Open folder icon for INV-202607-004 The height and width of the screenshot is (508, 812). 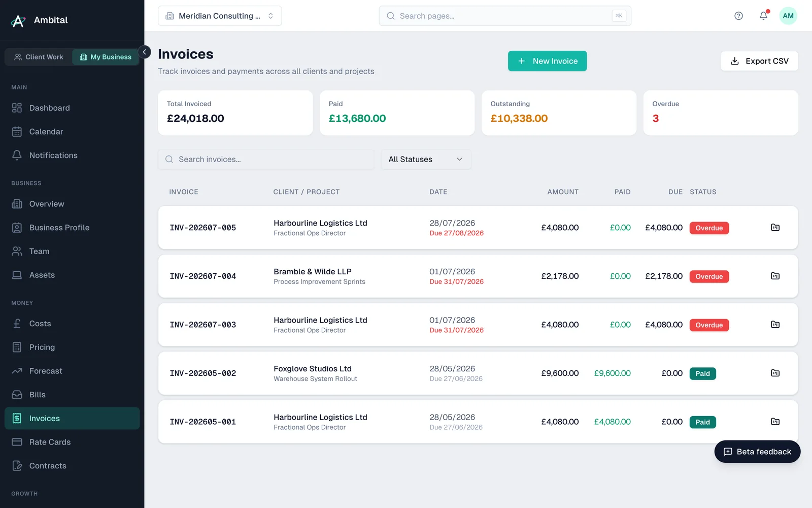pos(775,276)
